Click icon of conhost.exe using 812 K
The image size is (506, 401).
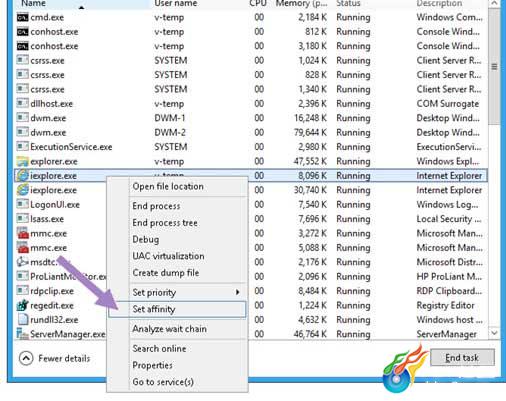(x=22, y=32)
